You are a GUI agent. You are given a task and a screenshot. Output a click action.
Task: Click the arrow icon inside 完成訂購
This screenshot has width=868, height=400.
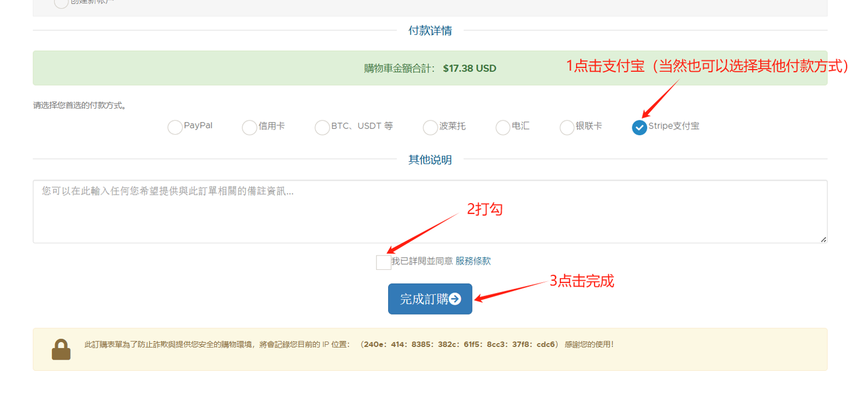point(455,299)
